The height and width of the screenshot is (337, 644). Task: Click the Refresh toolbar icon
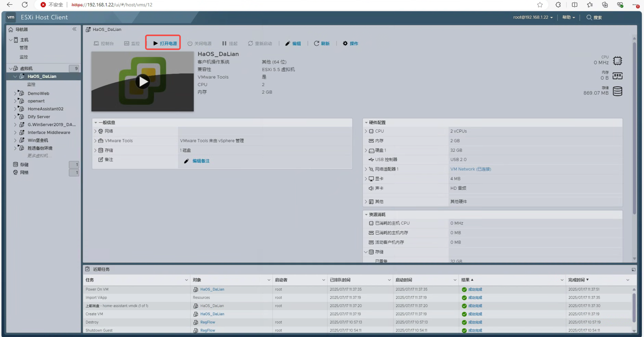[x=316, y=43]
